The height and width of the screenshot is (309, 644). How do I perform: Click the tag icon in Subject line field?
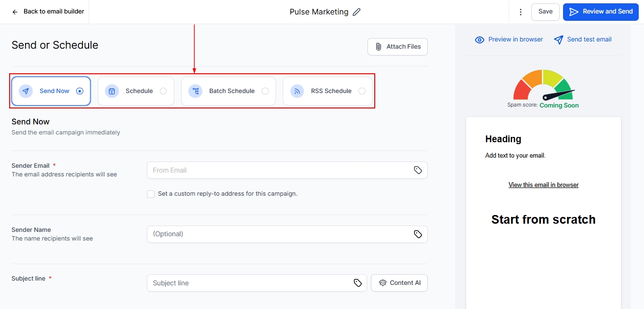coord(357,283)
